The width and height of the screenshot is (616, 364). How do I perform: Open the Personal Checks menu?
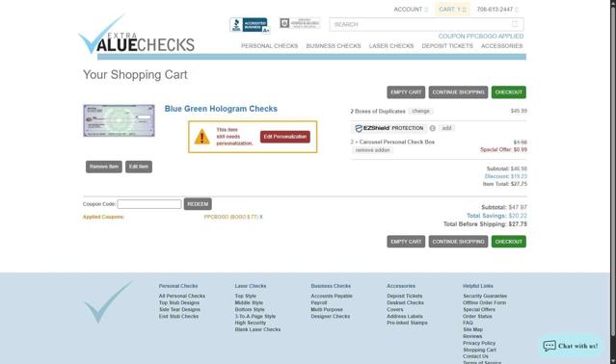pyautogui.click(x=270, y=46)
